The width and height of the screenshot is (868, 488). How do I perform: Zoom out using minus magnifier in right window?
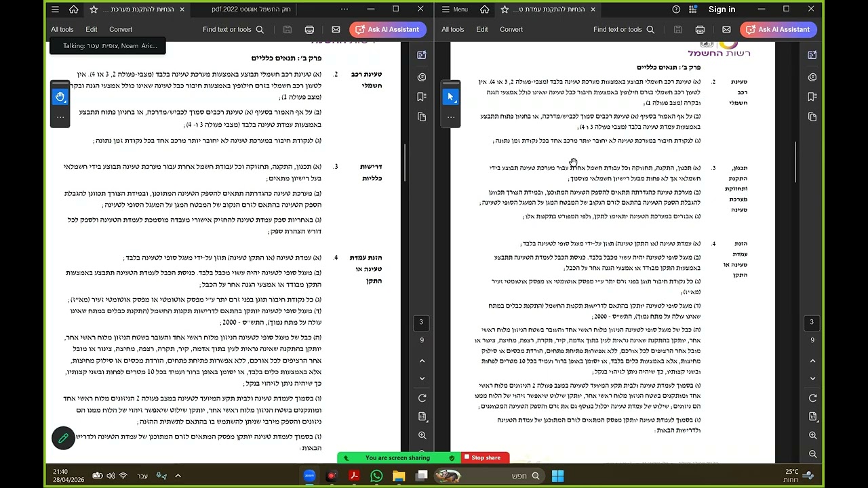point(812,453)
